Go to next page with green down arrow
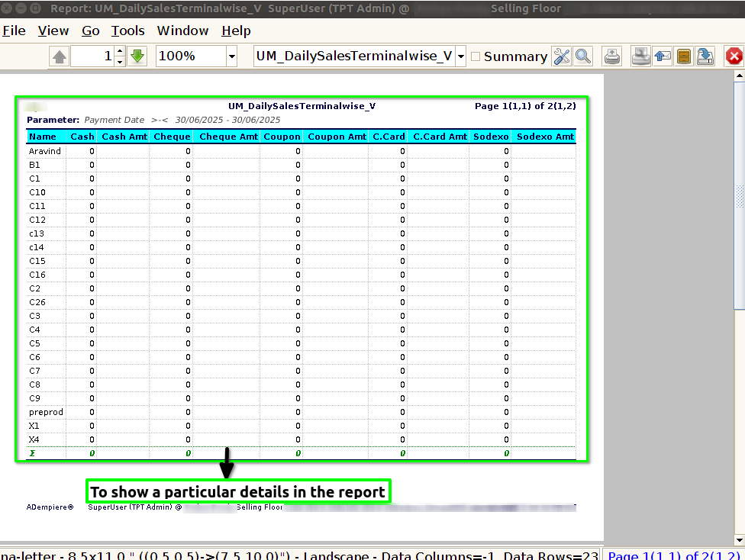 pos(137,56)
